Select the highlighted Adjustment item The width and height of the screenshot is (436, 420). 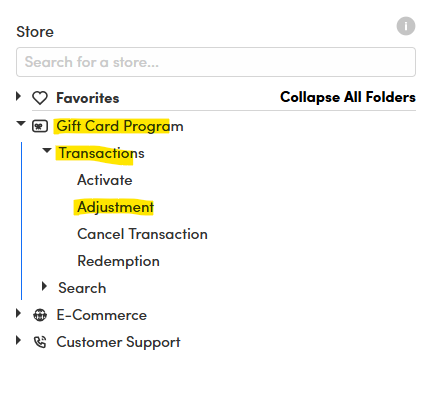coord(115,207)
